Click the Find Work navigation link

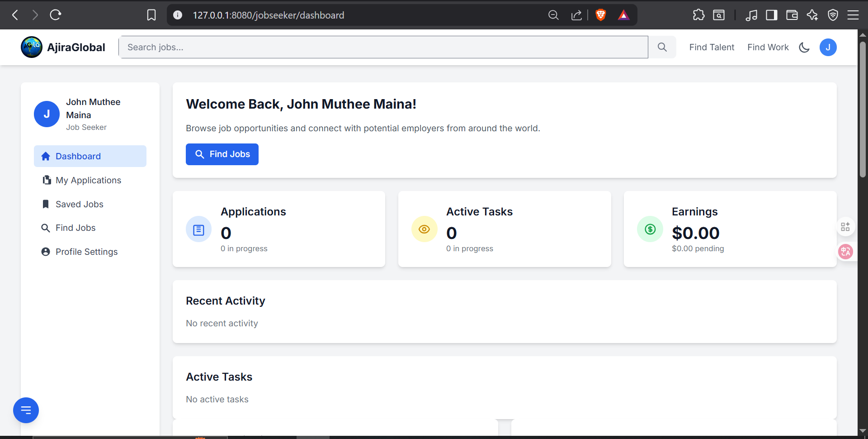coord(768,47)
